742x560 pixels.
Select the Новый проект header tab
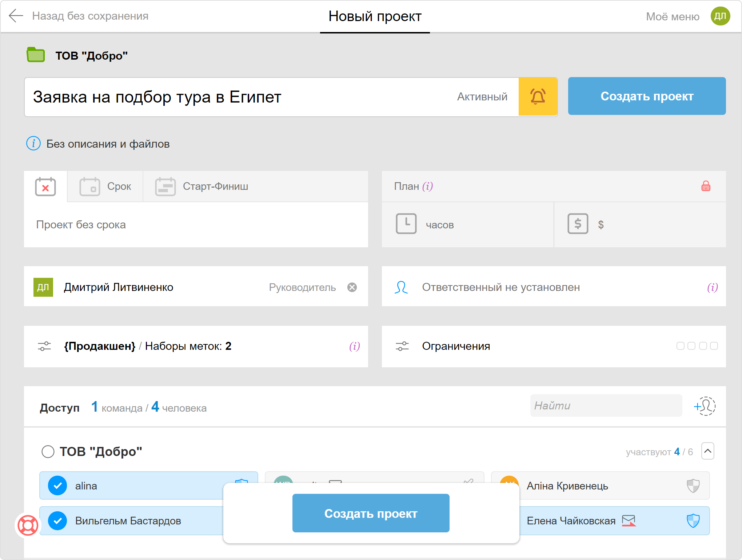[375, 16]
